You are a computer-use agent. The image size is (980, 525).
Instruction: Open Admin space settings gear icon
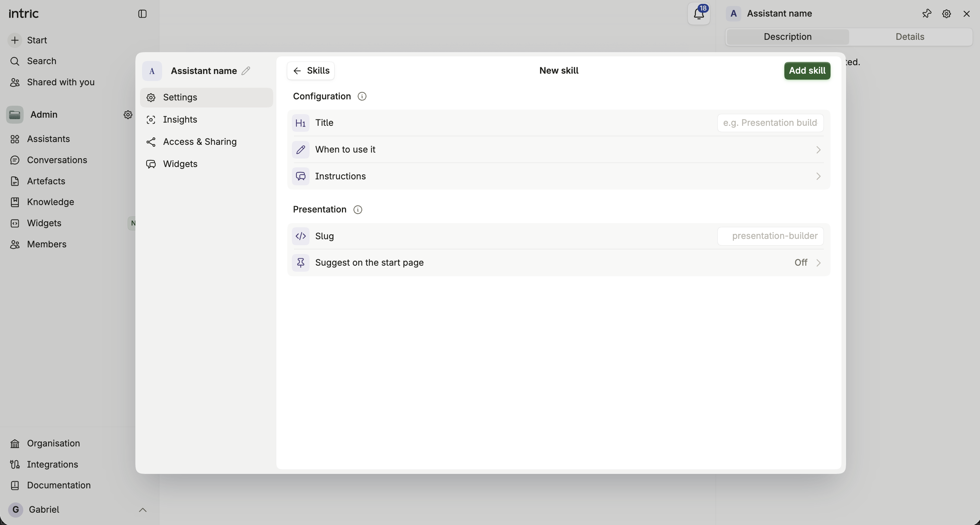[128, 115]
